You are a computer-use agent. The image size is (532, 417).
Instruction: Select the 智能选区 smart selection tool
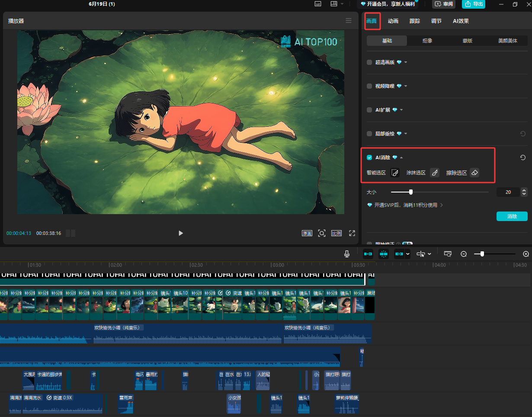[394, 173]
